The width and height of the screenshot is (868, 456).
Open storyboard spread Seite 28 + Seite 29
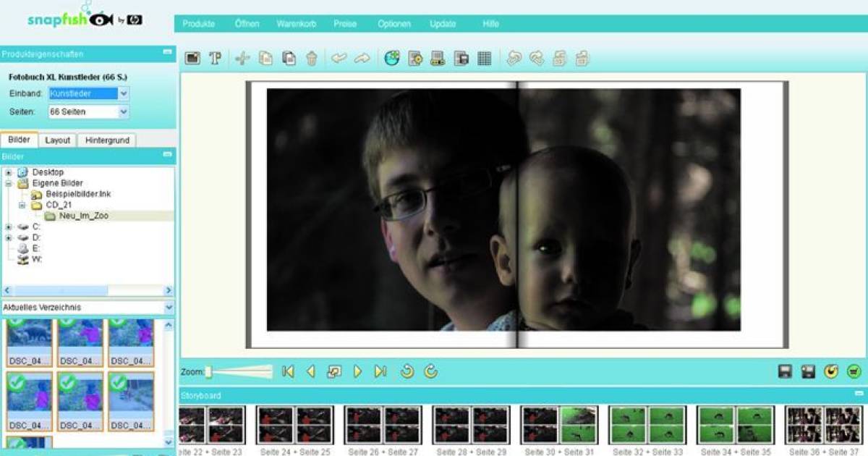471,425
